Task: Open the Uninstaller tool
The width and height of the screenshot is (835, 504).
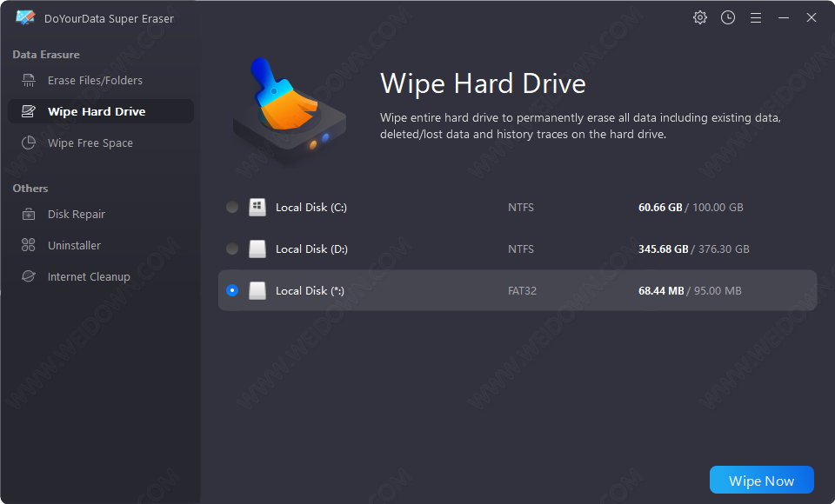Action: [101, 245]
